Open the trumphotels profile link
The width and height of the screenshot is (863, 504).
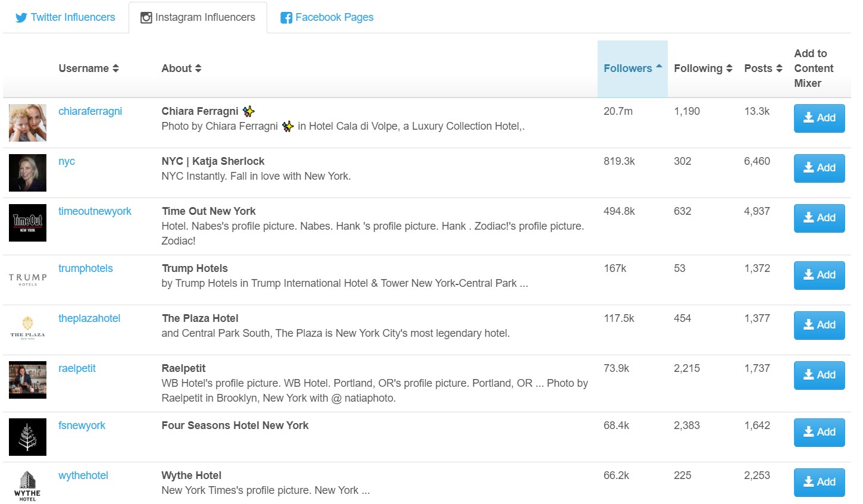tap(85, 268)
